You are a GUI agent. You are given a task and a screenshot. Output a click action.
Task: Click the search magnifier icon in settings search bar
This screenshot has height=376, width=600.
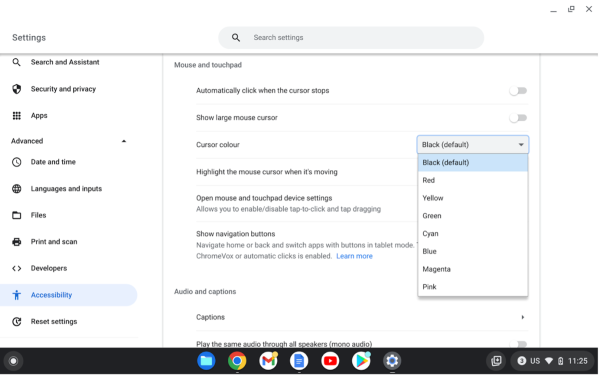point(236,37)
